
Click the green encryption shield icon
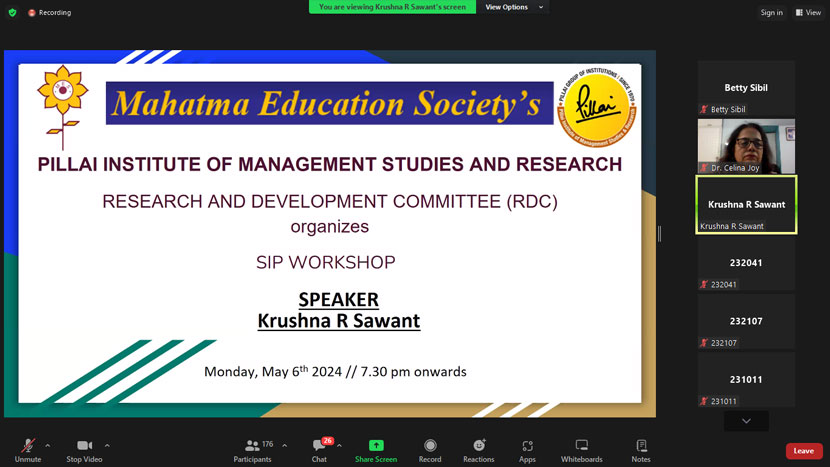click(11, 13)
